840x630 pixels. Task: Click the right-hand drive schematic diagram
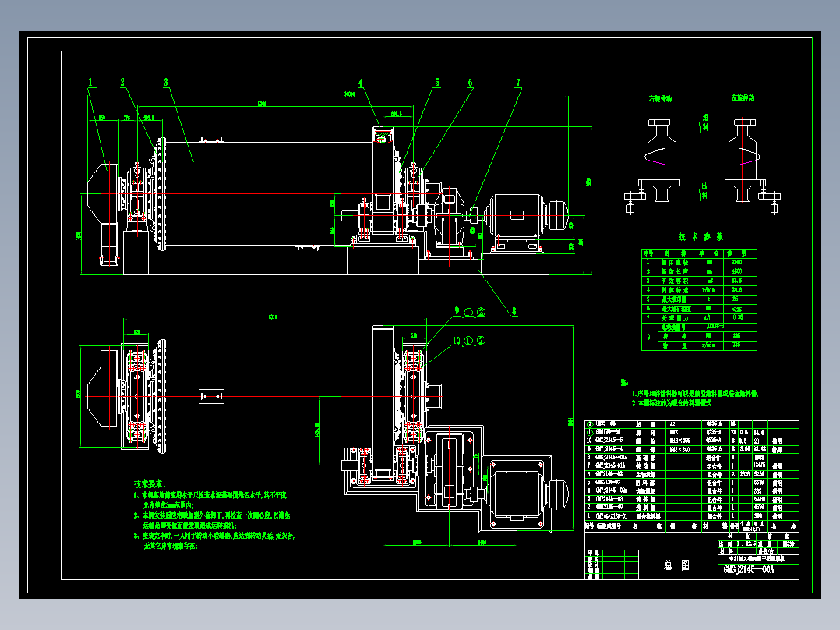point(652,166)
